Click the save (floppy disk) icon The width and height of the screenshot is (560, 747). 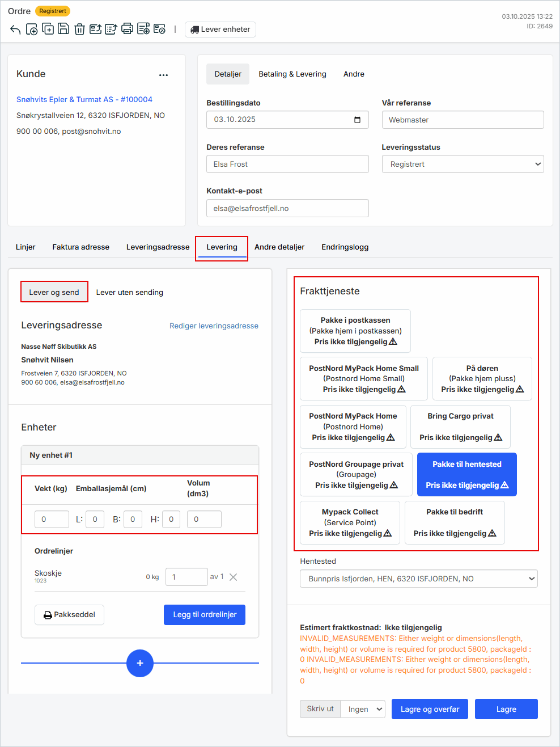63,29
